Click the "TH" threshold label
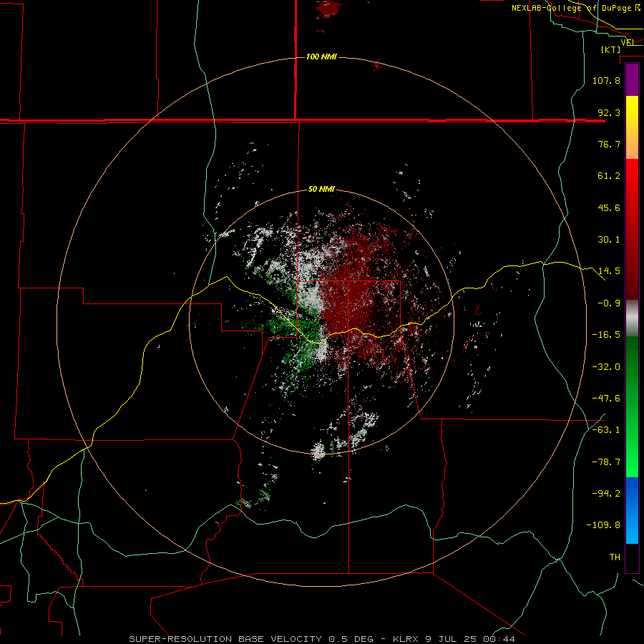 pos(615,557)
